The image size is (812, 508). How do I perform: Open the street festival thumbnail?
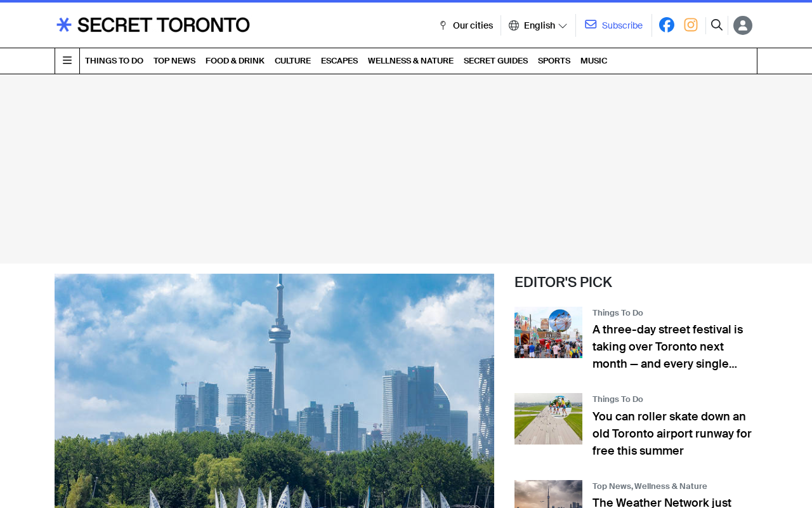coord(548,332)
